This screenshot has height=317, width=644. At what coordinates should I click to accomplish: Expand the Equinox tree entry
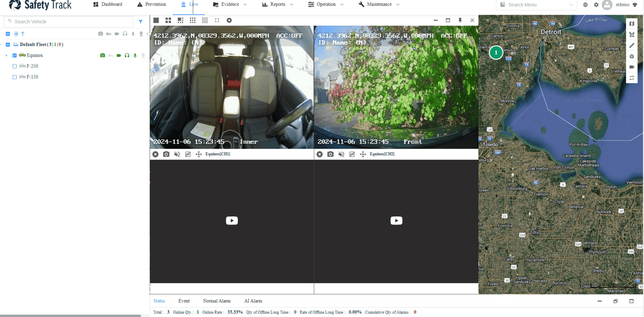6,55
